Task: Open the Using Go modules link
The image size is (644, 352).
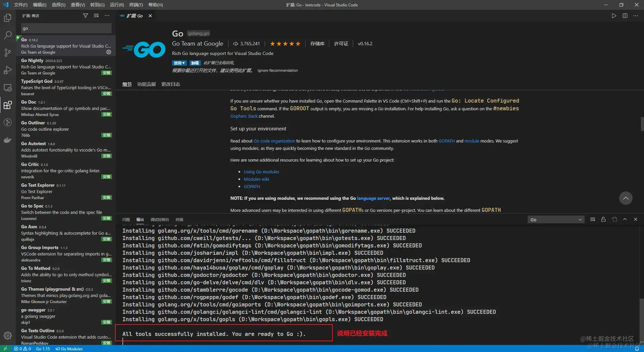Action: [261, 172]
